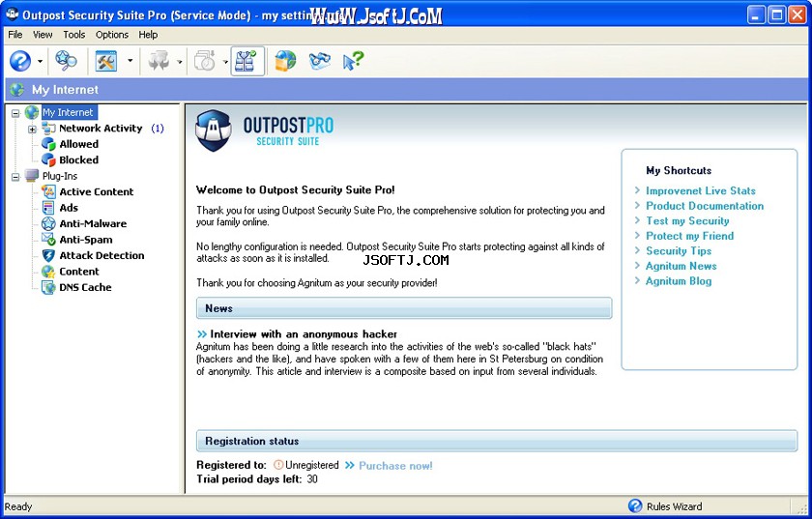Click the Rules Wizard status bar icon
Image resolution: width=812 pixels, height=519 pixels.
[635, 506]
